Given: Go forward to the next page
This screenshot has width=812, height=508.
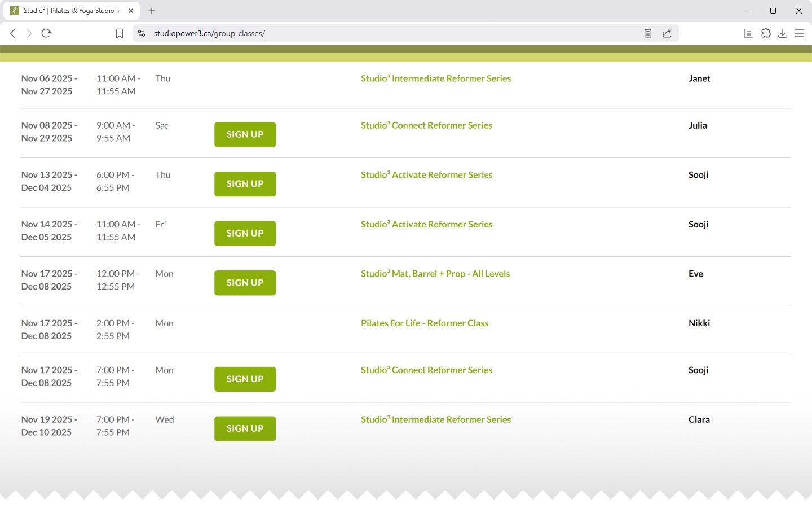Looking at the screenshot, I should [29, 33].
